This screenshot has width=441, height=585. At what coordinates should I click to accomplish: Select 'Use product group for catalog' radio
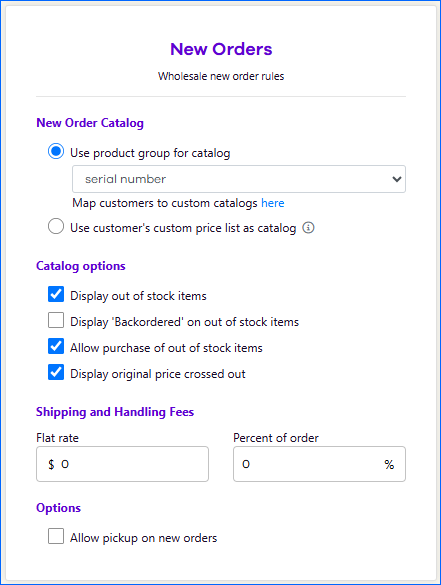56,151
